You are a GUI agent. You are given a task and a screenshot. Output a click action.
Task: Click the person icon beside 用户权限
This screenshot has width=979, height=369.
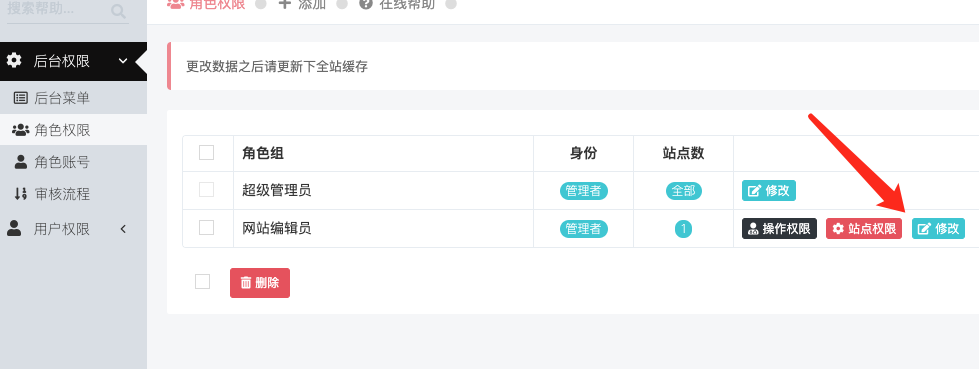(x=14, y=228)
